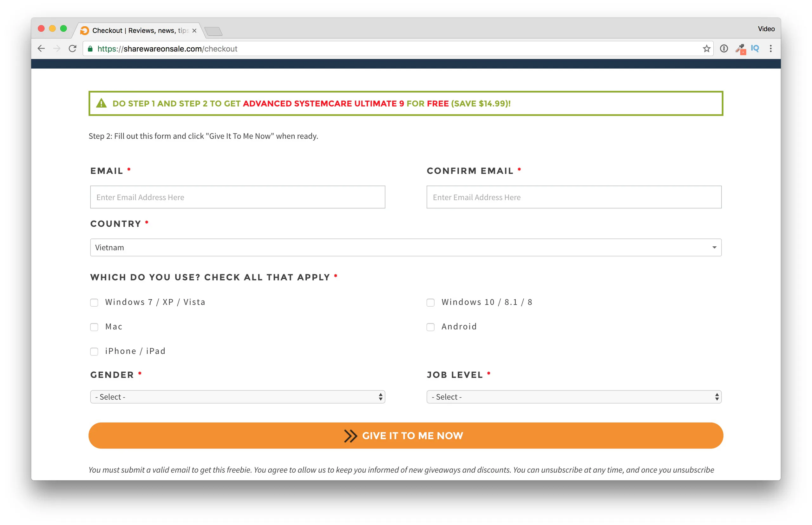Bookmark this page with the star icon
This screenshot has height=525, width=812.
tap(706, 49)
